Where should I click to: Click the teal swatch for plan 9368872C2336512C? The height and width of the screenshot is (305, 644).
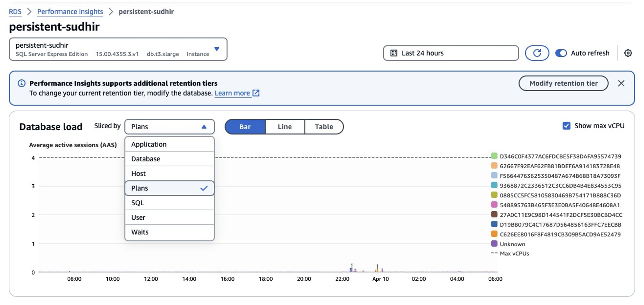pos(494,185)
